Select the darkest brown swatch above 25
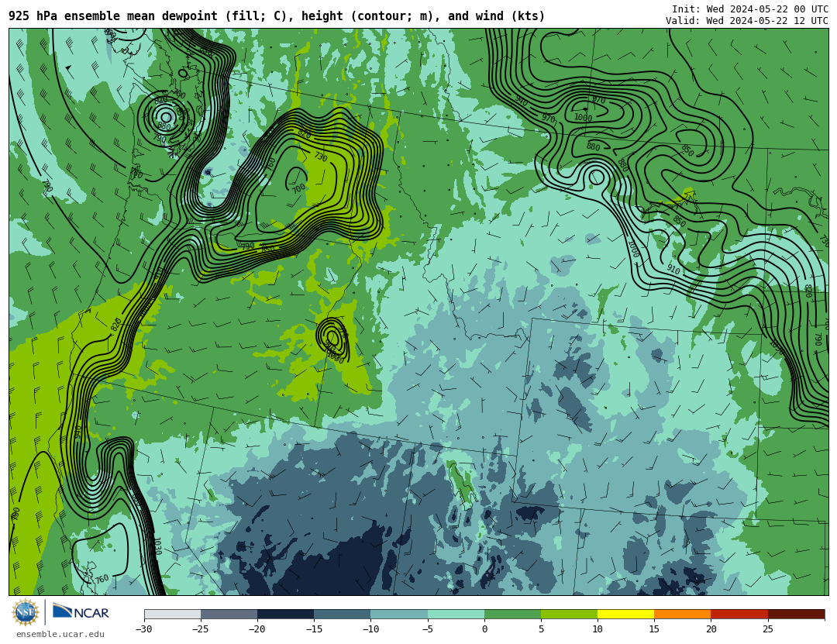 [796, 614]
